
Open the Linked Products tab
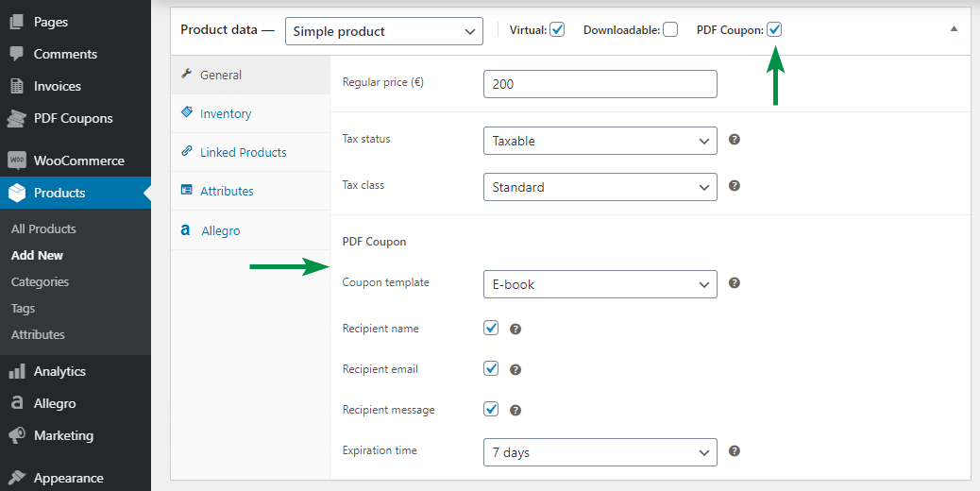243,152
